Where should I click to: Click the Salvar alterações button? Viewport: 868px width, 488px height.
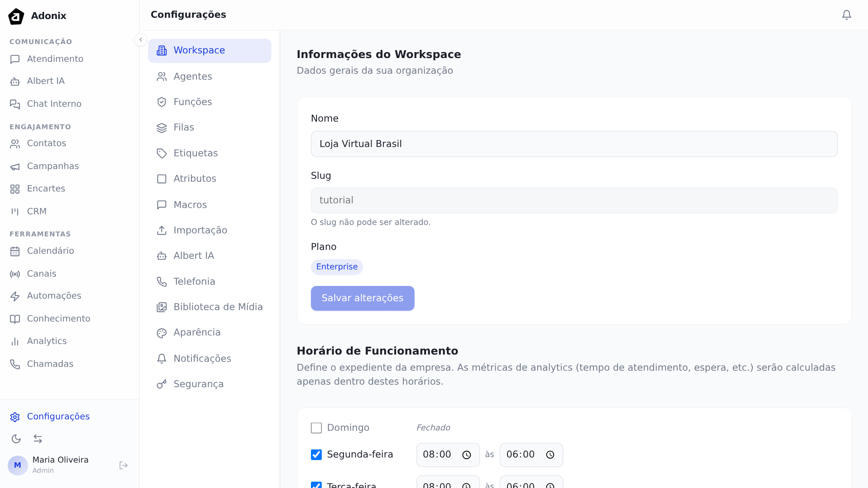(362, 298)
